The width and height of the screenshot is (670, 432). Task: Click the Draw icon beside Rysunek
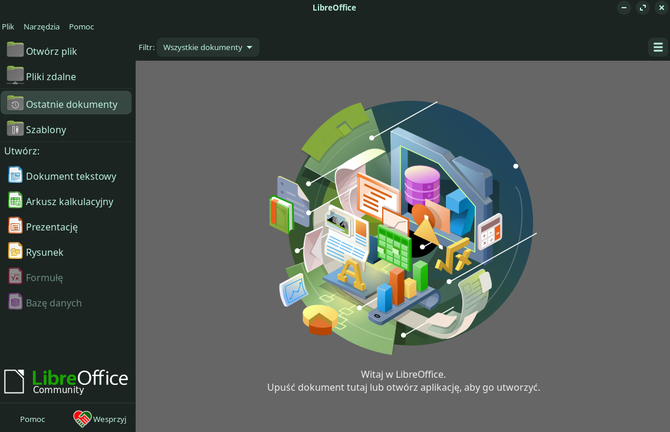pyautogui.click(x=15, y=251)
